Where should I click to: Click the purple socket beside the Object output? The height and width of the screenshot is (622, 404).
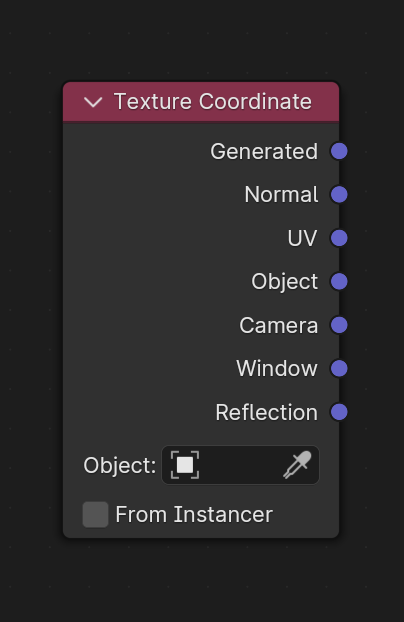339,282
